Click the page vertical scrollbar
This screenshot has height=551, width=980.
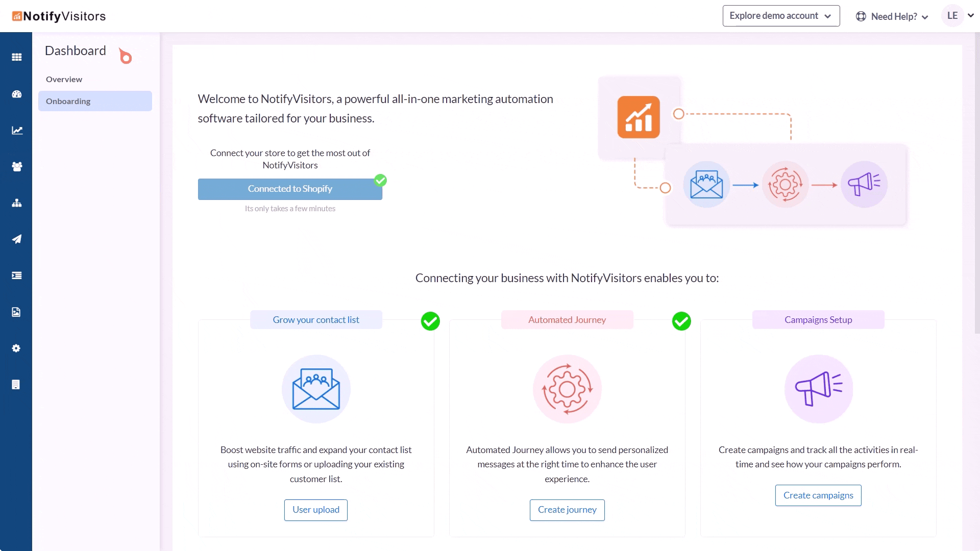tap(977, 184)
